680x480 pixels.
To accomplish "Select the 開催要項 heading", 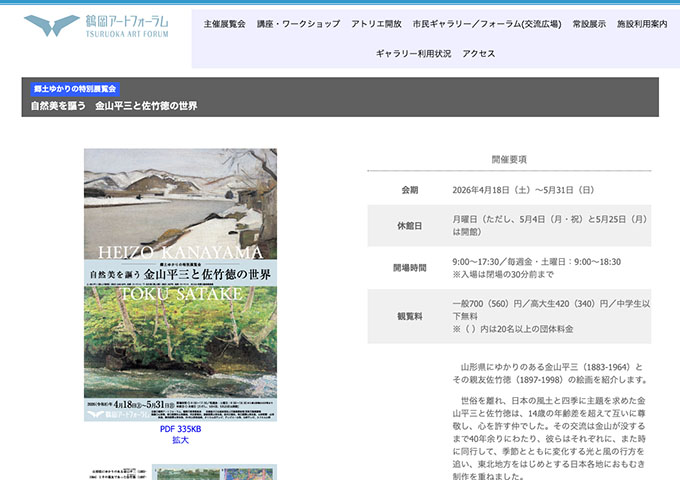I will [x=509, y=160].
